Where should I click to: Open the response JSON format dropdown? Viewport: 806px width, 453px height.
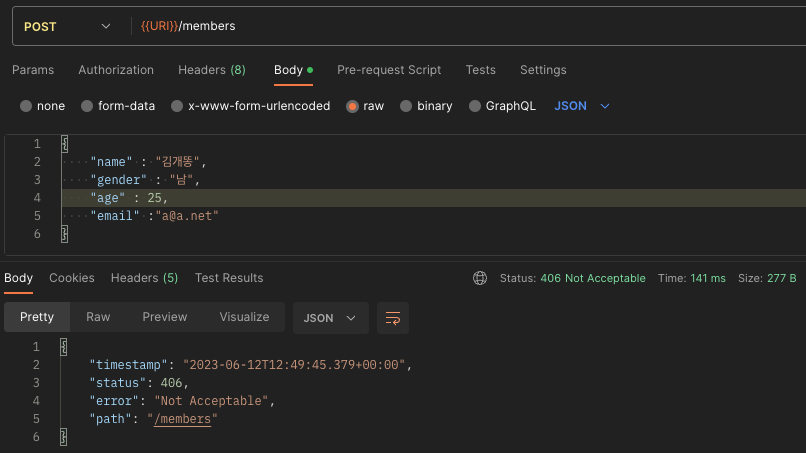[x=331, y=318]
